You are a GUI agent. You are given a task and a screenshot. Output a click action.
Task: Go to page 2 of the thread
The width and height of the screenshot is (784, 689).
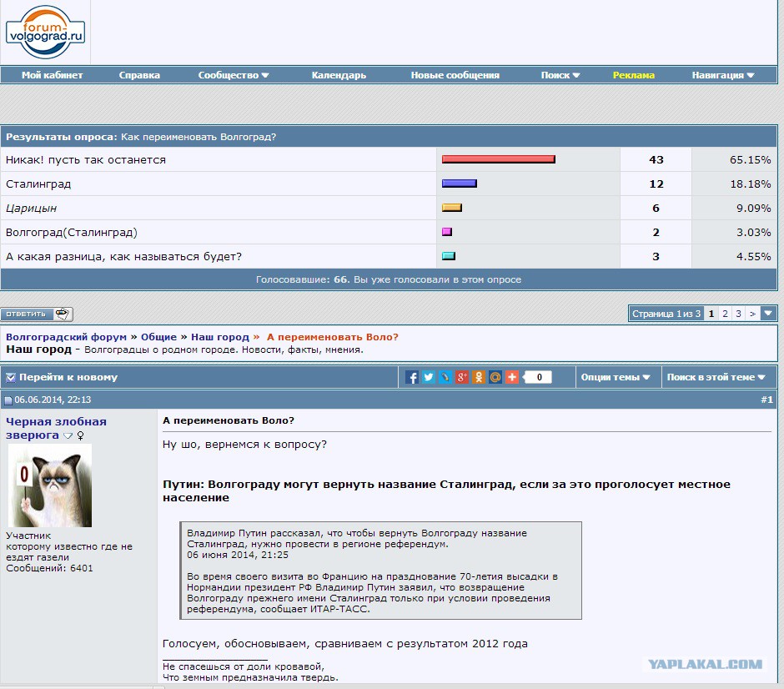[x=725, y=314]
